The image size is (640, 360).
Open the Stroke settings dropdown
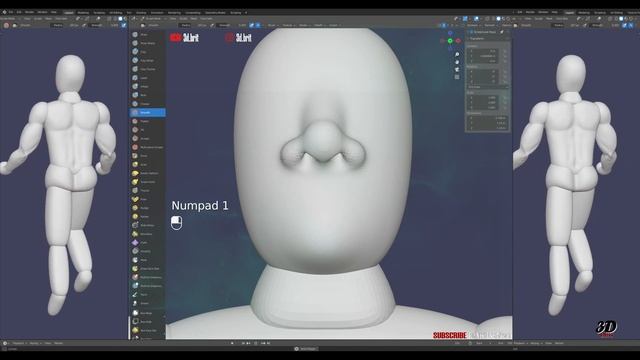click(304, 25)
